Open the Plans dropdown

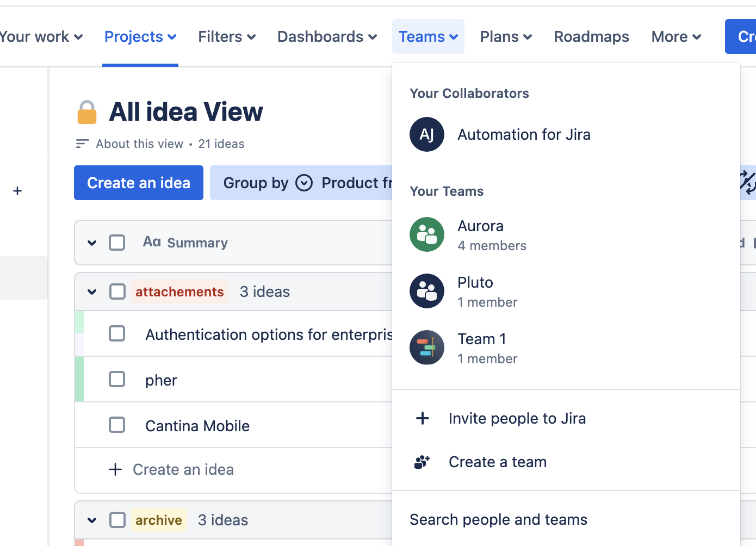(505, 36)
